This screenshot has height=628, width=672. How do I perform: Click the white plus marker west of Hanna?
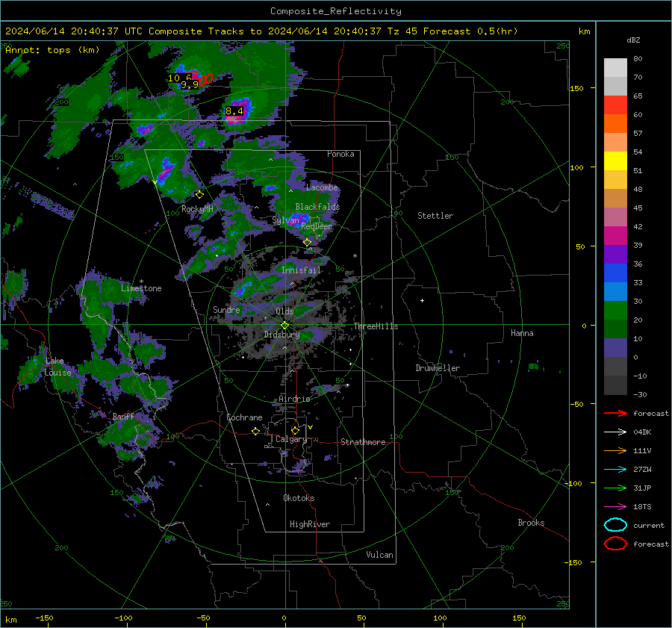(x=422, y=300)
